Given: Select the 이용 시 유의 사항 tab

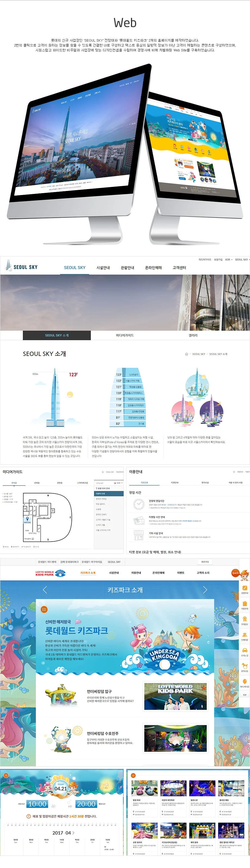Looking at the screenshot, I should [x=235, y=483].
